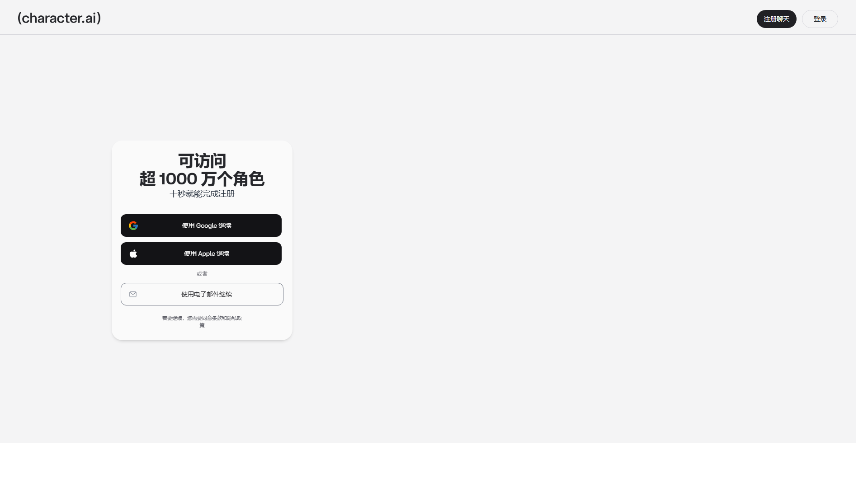Viewport: 868px width, 488px height.
Task: Choose the 使用 Apple 继续 label
Action: (x=207, y=253)
